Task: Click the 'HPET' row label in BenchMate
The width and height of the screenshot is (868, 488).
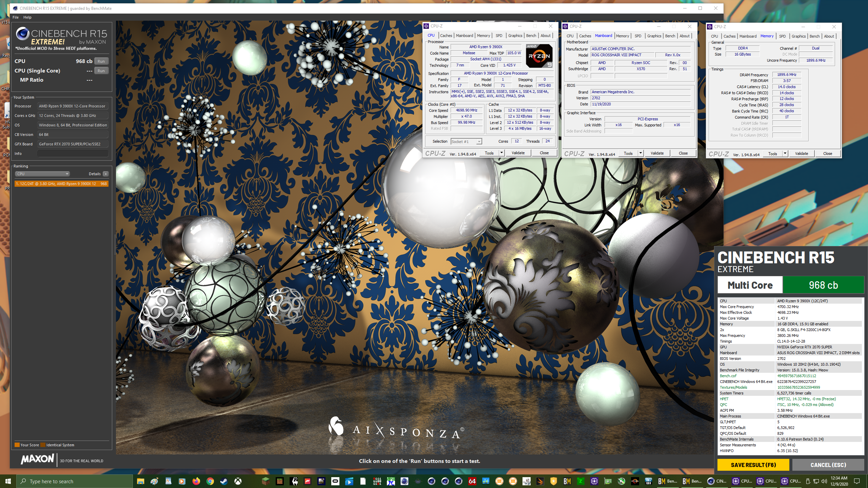Action: tap(724, 399)
